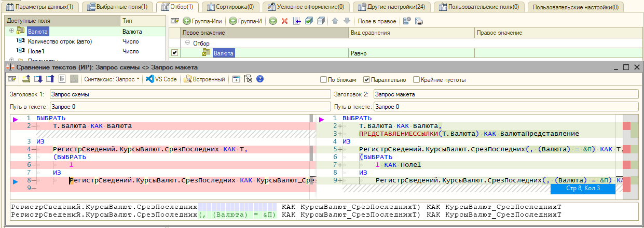Switch to the Сортировка(0) tab

click(229, 7)
